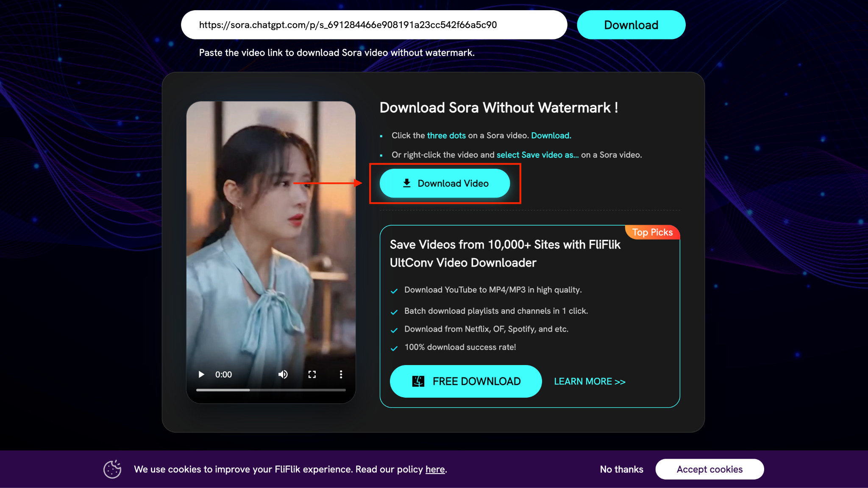Mute the video player audio

pos(283,374)
